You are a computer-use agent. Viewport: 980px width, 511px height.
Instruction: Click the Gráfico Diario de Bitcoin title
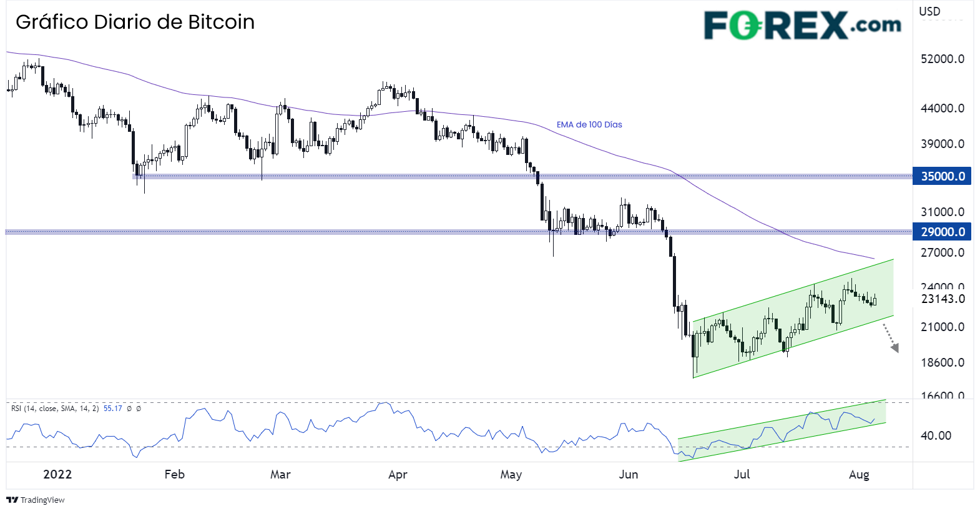(135, 22)
